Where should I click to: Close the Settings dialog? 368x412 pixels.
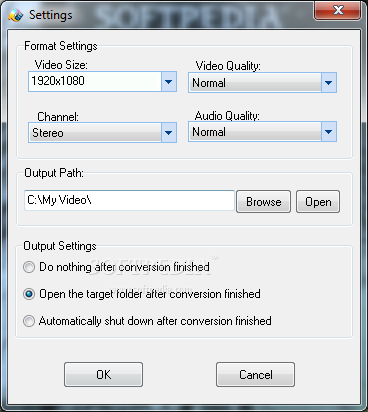[337, 10]
